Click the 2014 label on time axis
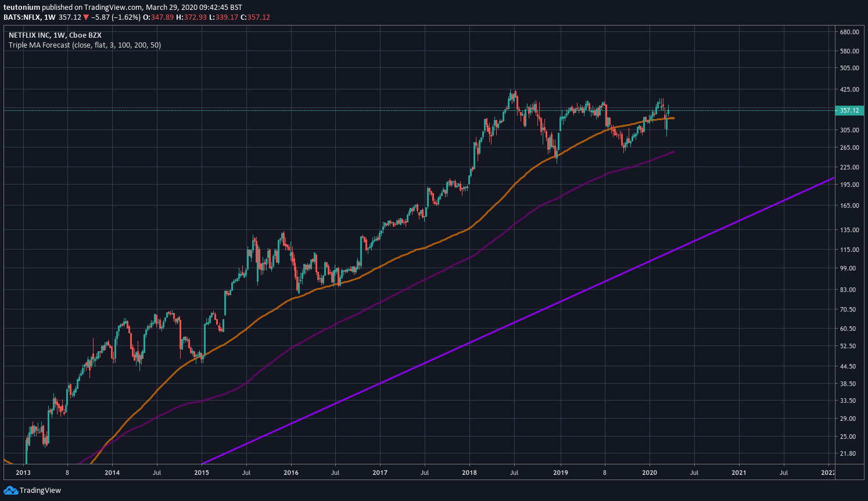868x501 pixels. [112, 473]
